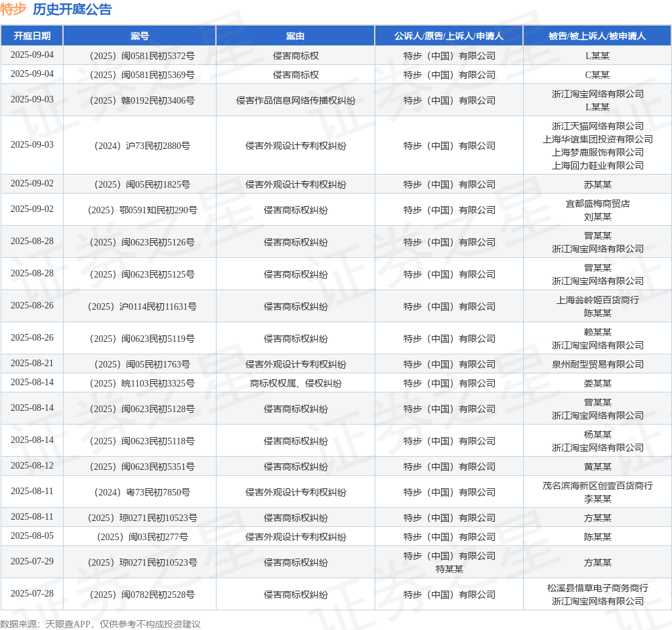The width and height of the screenshot is (672, 630).
Task: Click defendant 泉州耐型贸易有限公司
Action: (597, 364)
